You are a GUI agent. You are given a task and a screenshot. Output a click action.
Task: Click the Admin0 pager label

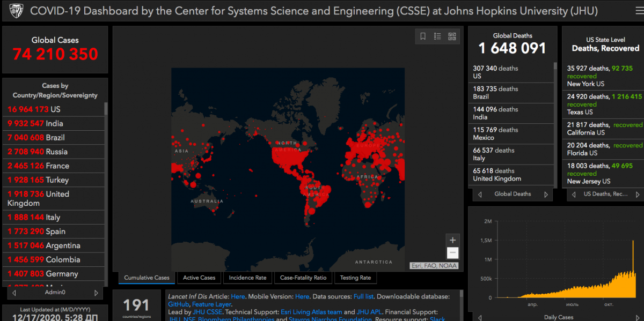55,293
